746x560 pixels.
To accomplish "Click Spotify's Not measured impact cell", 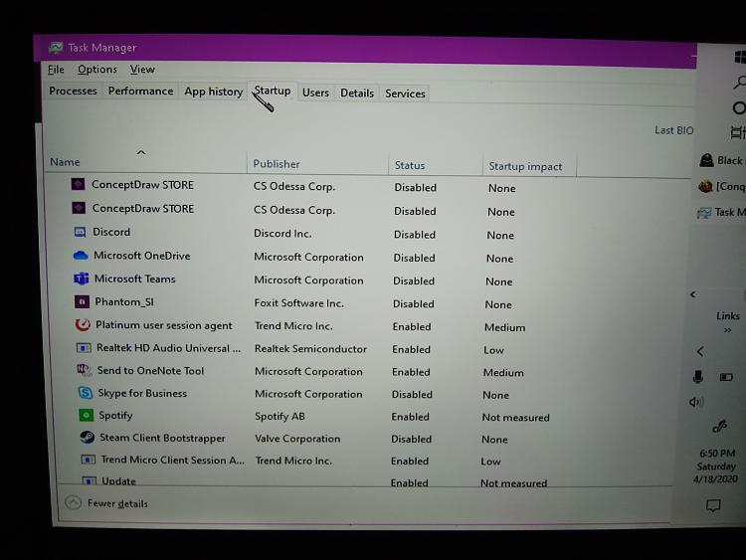I will point(515,418).
